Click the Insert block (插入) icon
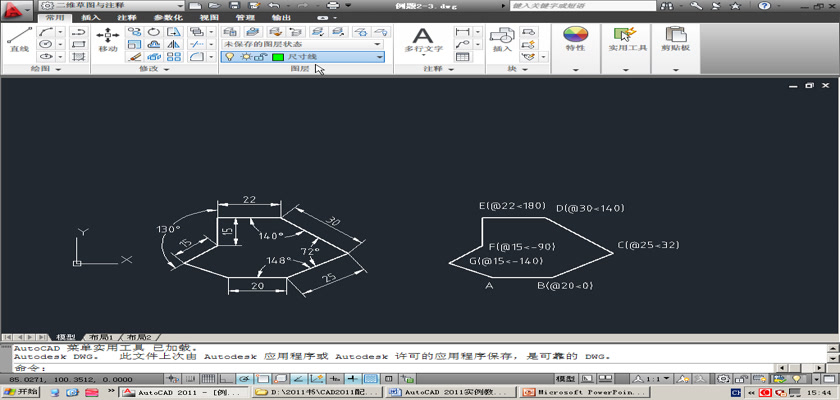 tap(502, 39)
